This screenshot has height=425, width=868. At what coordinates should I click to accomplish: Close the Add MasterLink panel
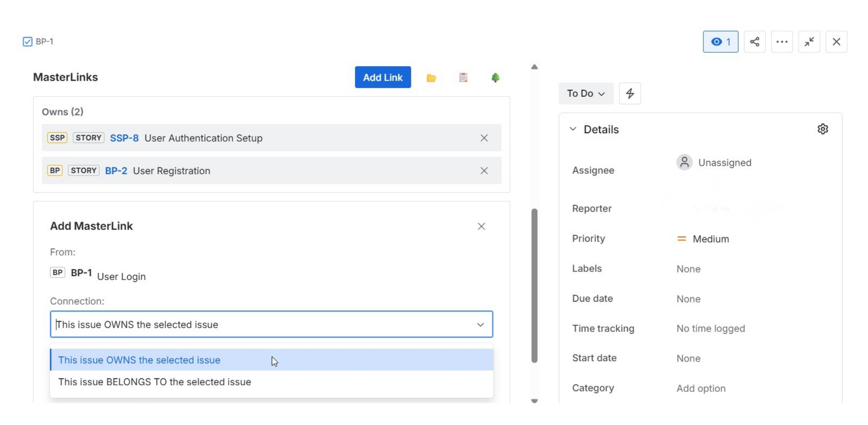(x=481, y=226)
